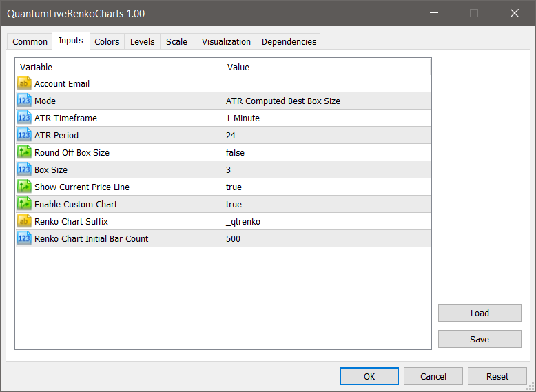Open the Visualization tab
The width and height of the screenshot is (536, 392).
[226, 41]
